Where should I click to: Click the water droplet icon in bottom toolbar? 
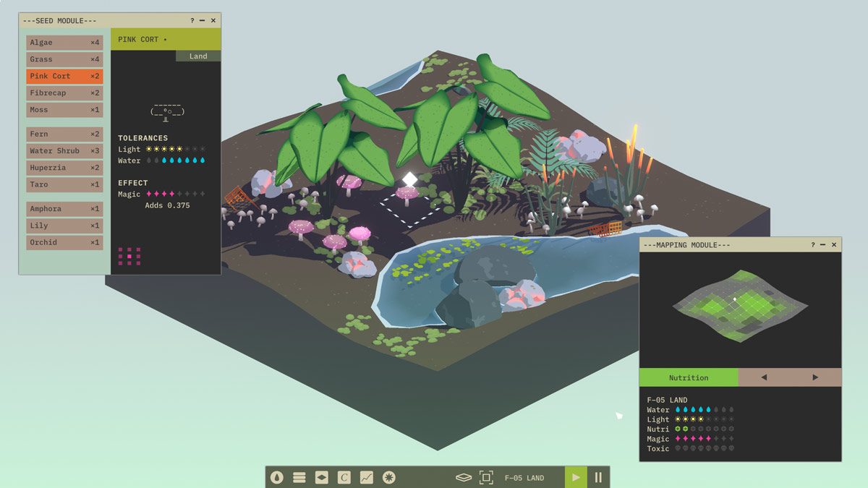click(276, 477)
